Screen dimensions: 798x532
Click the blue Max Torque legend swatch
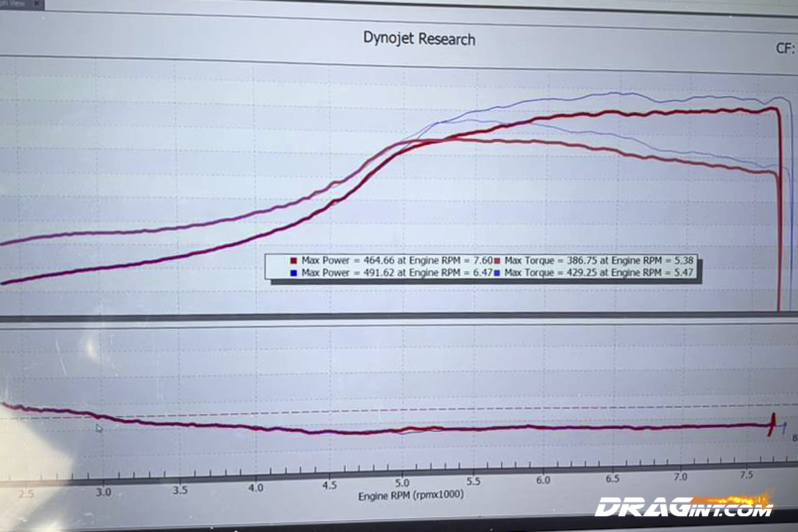(x=497, y=273)
